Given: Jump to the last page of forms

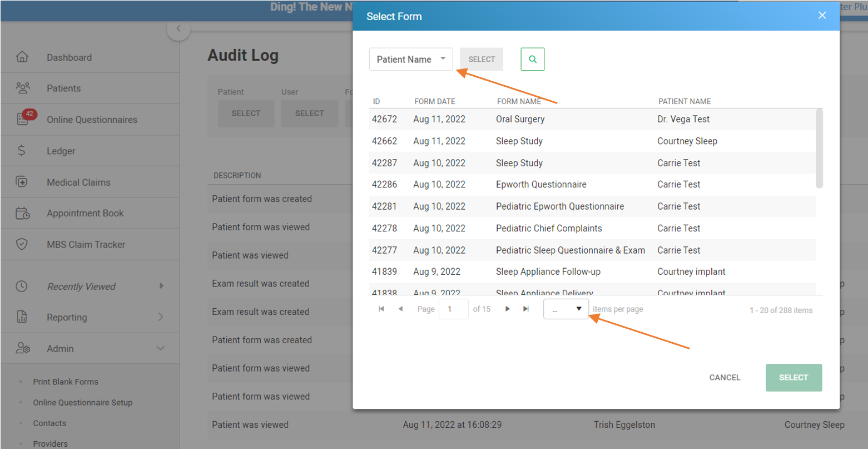Looking at the screenshot, I should (525, 309).
